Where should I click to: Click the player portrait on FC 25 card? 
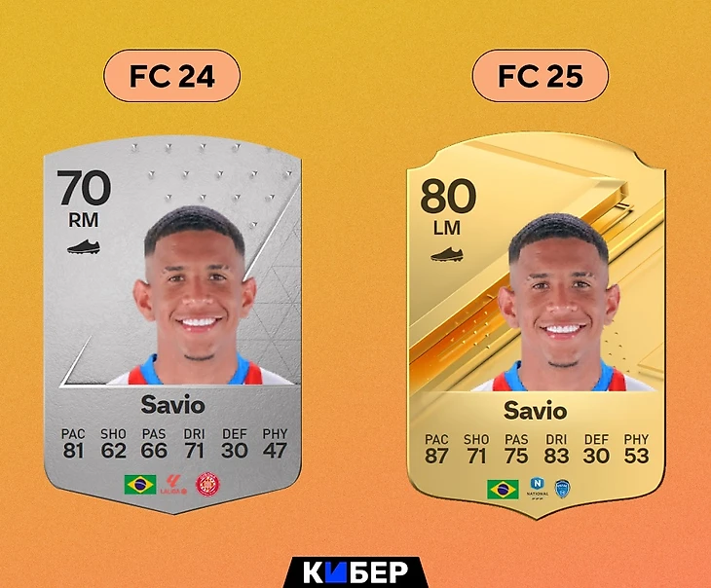click(559, 303)
